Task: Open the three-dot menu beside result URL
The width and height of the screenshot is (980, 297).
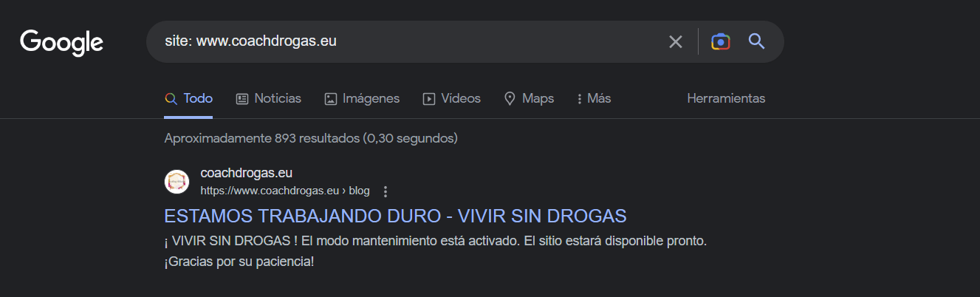Action: [x=385, y=191]
